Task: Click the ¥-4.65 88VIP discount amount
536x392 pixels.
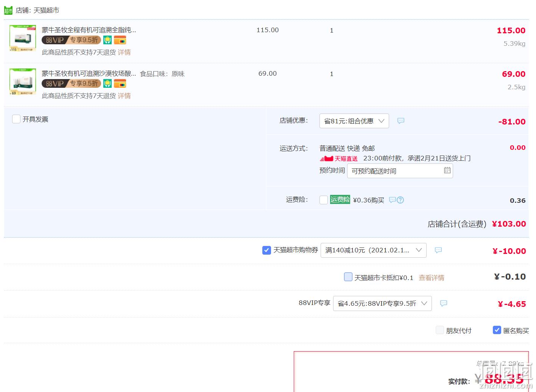Action: [512, 304]
